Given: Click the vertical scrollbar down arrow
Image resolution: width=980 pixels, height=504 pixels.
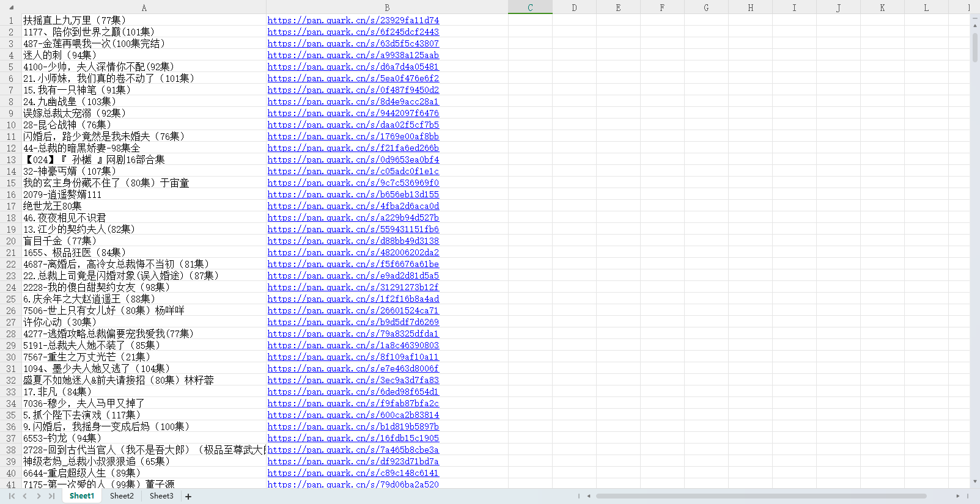Looking at the screenshot, I should [x=974, y=482].
